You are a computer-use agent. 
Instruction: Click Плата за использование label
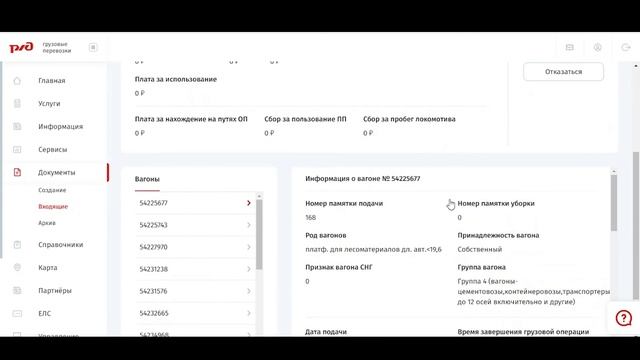(176, 79)
